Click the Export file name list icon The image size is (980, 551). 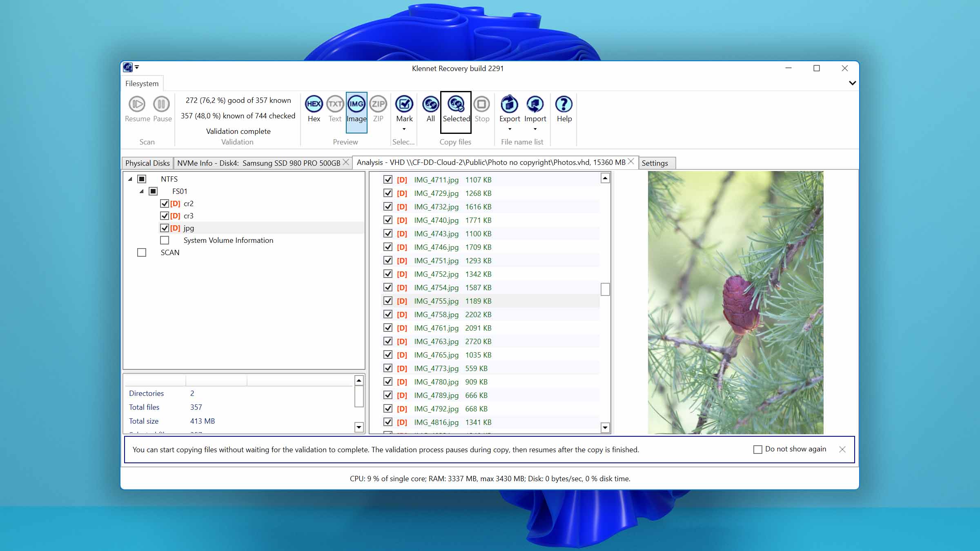(509, 104)
